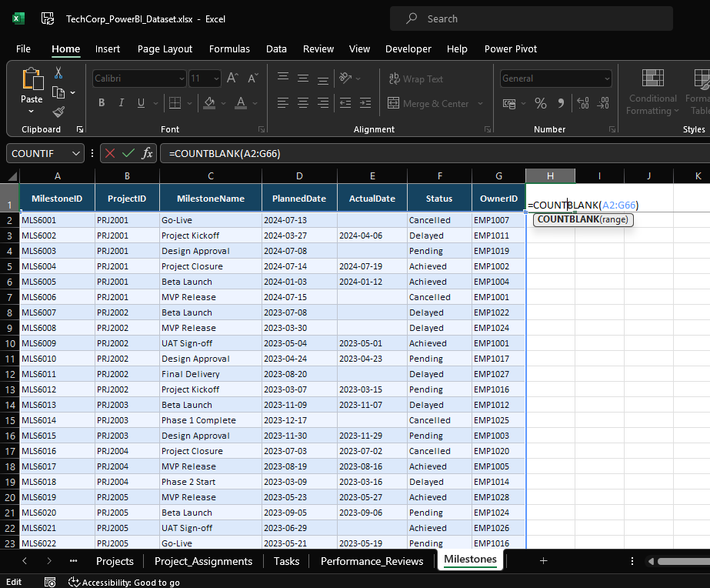Switch to the Insert tab
The image size is (710, 588).
[108, 49]
